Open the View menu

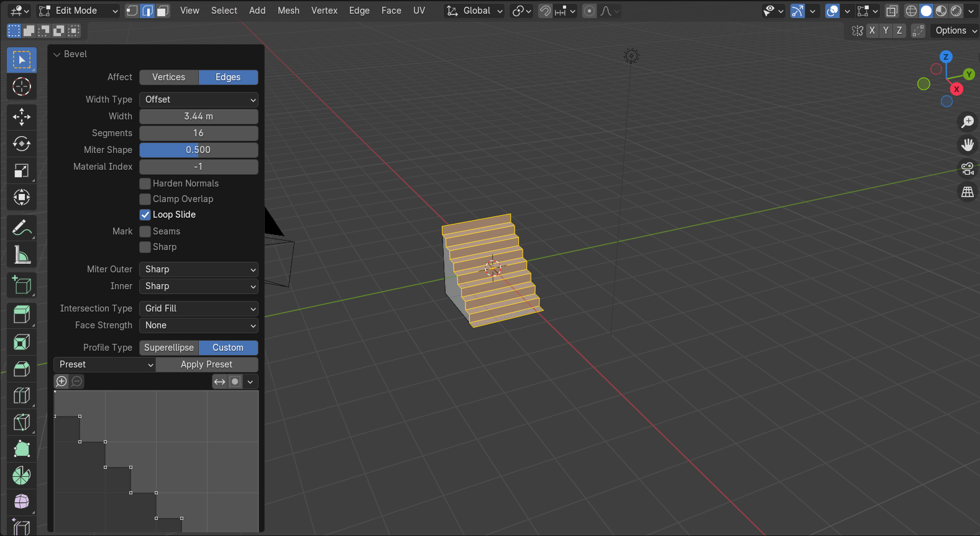coord(190,11)
